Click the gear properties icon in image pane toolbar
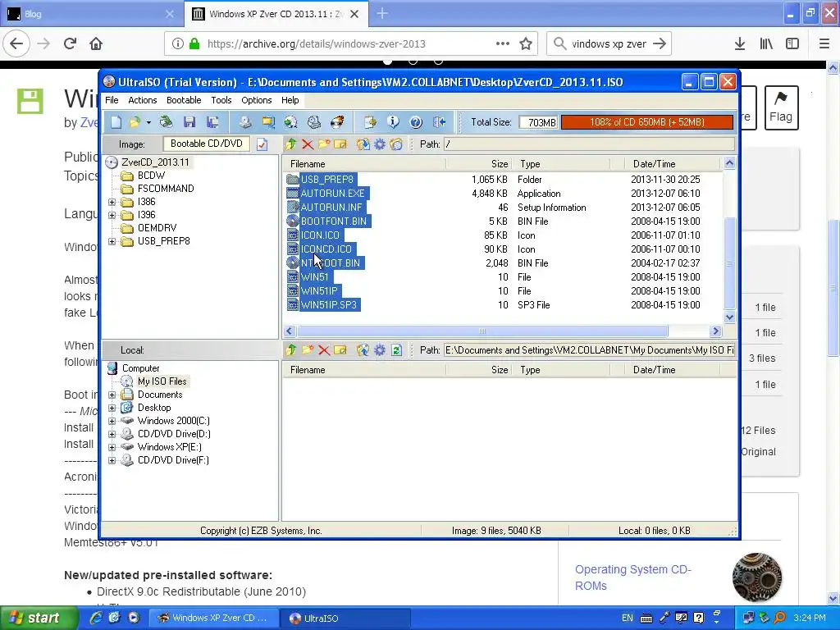Image resolution: width=840 pixels, height=630 pixels. point(380,144)
